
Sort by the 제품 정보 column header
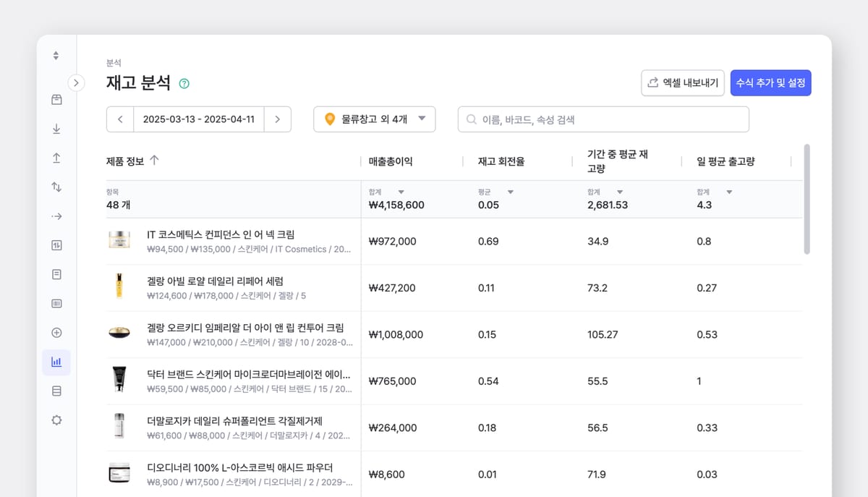pos(132,161)
